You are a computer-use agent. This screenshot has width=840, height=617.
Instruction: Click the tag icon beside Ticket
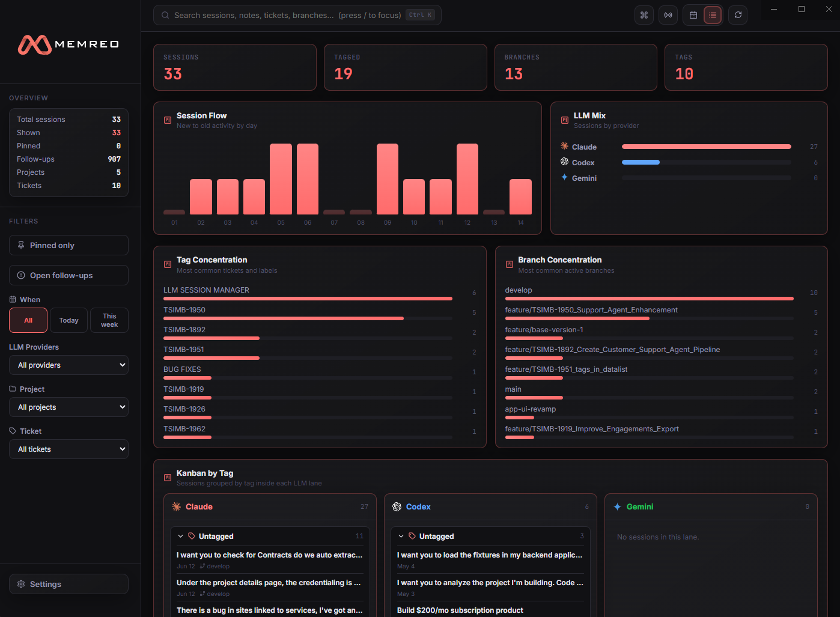[13, 431]
